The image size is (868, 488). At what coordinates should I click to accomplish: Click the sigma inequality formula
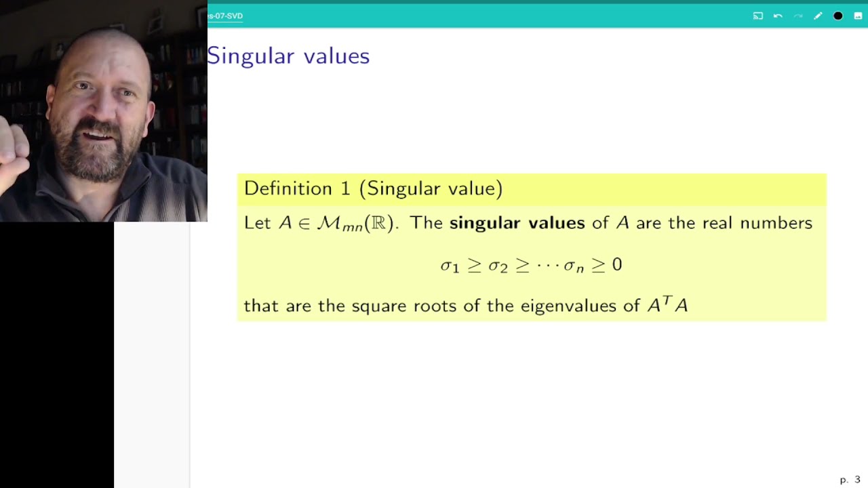(531, 264)
